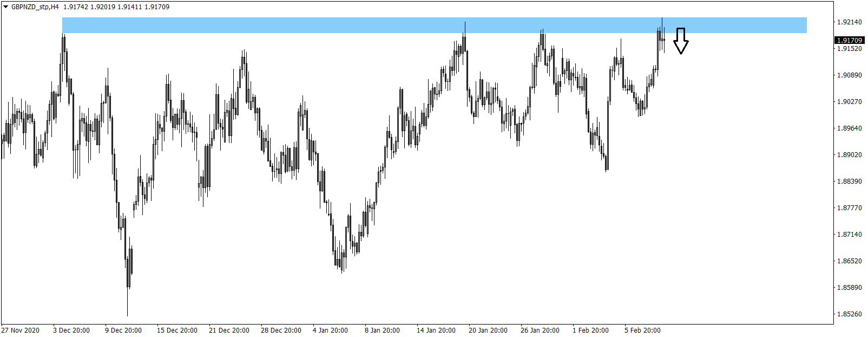Click the 3 Dec 20:00 time label
This screenshot has width=868, height=337.
click(x=71, y=330)
